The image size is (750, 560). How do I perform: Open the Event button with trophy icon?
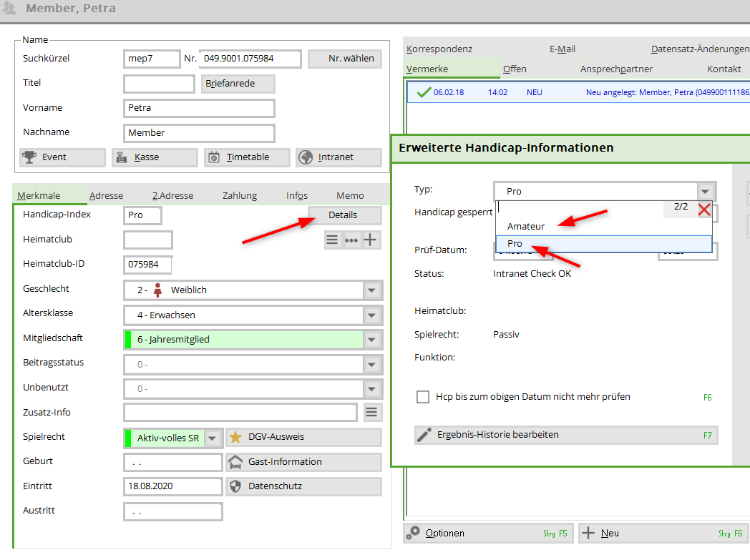pos(62,157)
